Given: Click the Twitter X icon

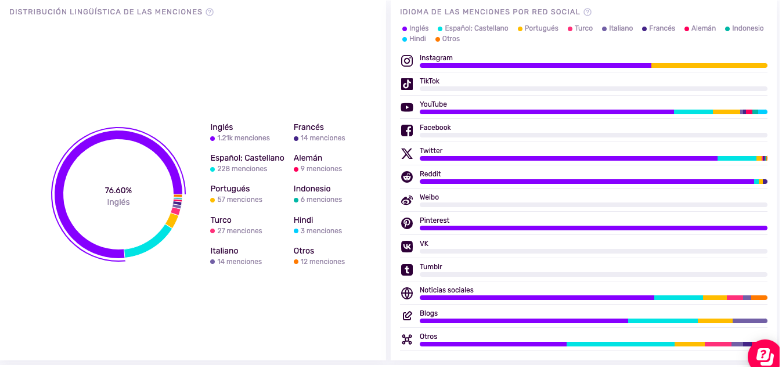Looking at the screenshot, I should (x=407, y=154).
